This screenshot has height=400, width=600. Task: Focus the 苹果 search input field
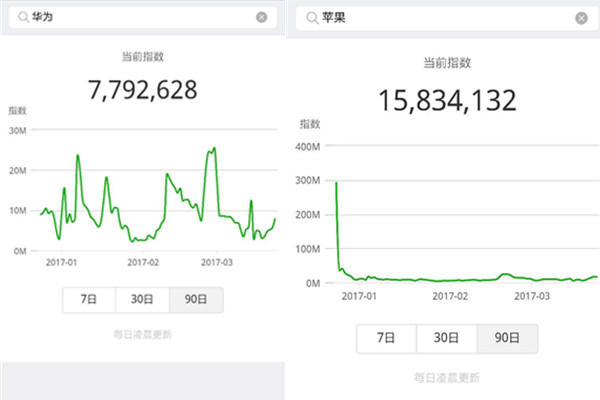(447, 18)
